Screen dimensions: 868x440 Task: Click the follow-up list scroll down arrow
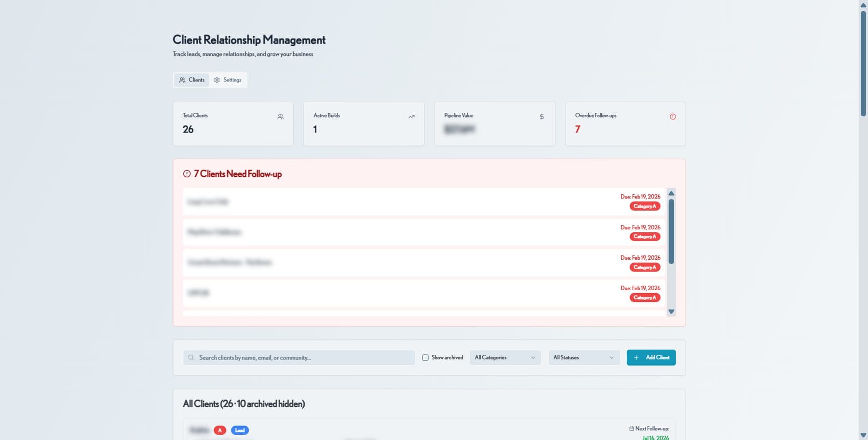pyautogui.click(x=671, y=312)
